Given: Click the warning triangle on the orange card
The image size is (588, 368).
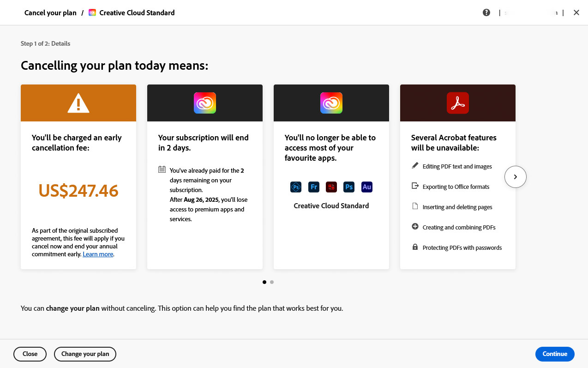Looking at the screenshot, I should point(78,103).
